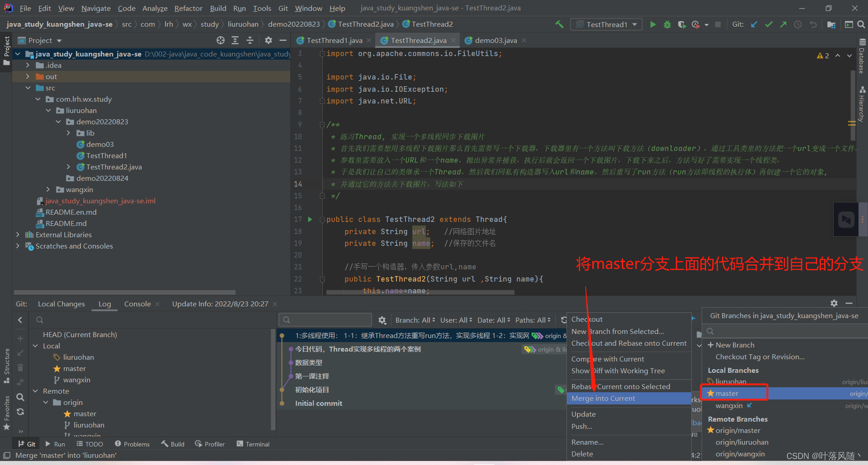Click the Build Project hammer icon

tap(559, 24)
